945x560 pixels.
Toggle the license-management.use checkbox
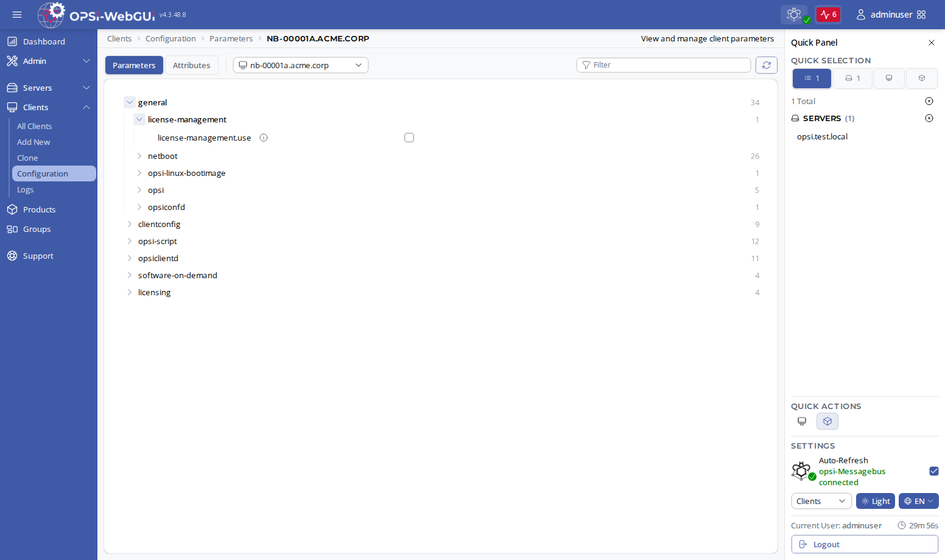pos(409,138)
